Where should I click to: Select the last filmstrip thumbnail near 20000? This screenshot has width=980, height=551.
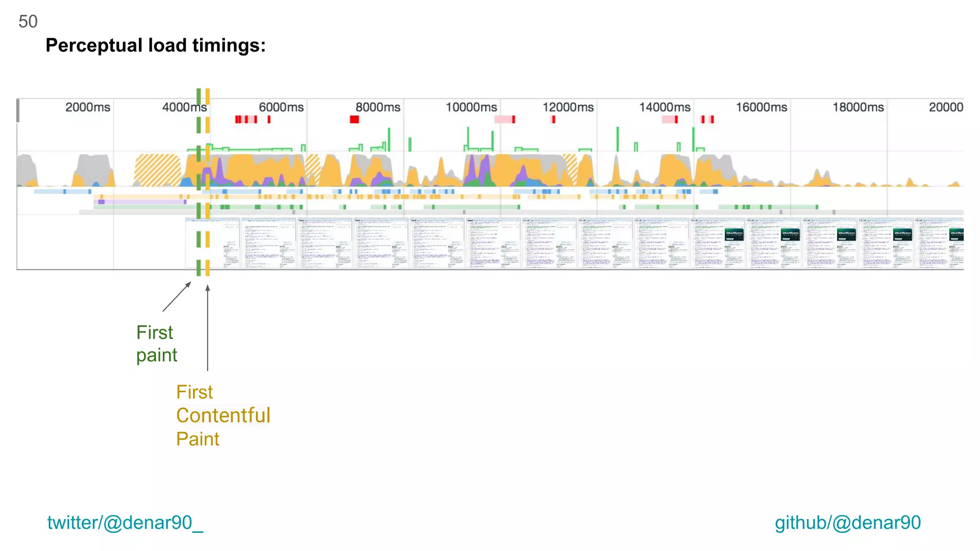coord(939,243)
